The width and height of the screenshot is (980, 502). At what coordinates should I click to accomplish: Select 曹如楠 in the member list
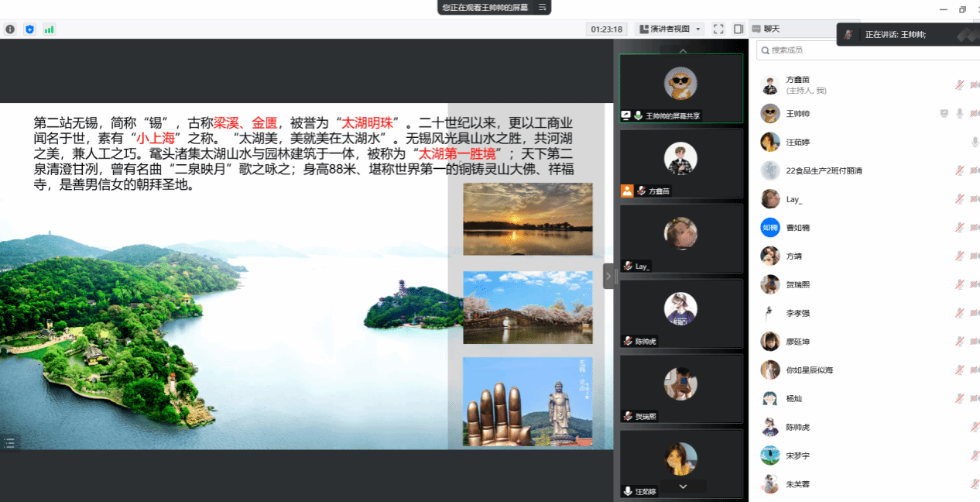click(x=797, y=228)
